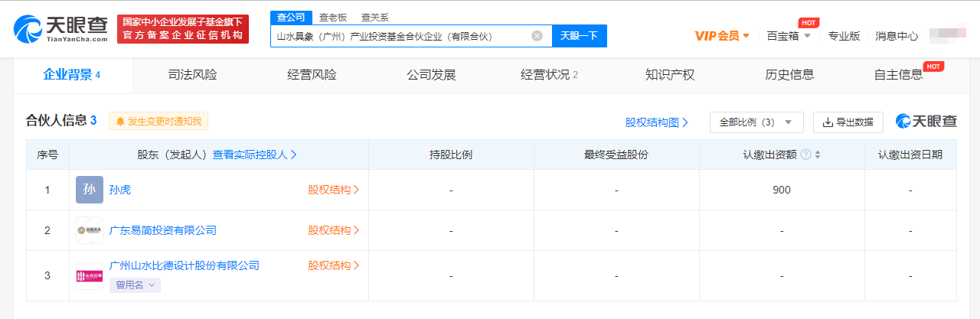Open 股权结构图 link

coord(657,122)
